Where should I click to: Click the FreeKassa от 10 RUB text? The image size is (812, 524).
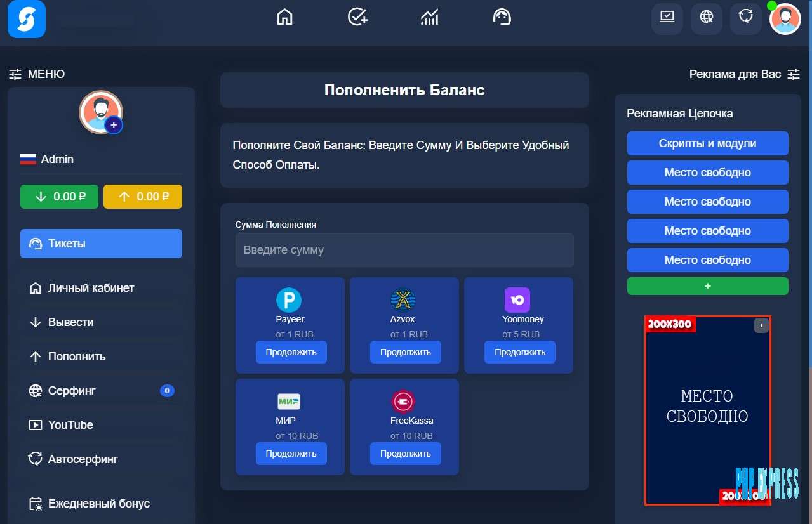click(411, 436)
